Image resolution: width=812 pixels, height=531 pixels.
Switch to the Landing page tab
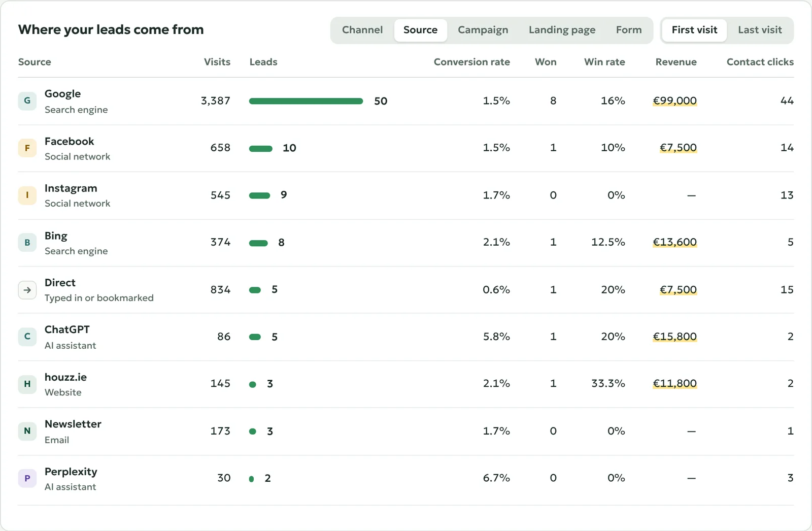click(x=562, y=30)
